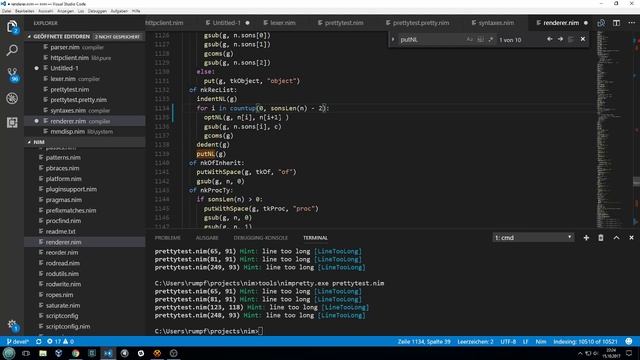Open the Extensions view in activity bar
Screen dimensions: 640x360
click(x=12, y=122)
